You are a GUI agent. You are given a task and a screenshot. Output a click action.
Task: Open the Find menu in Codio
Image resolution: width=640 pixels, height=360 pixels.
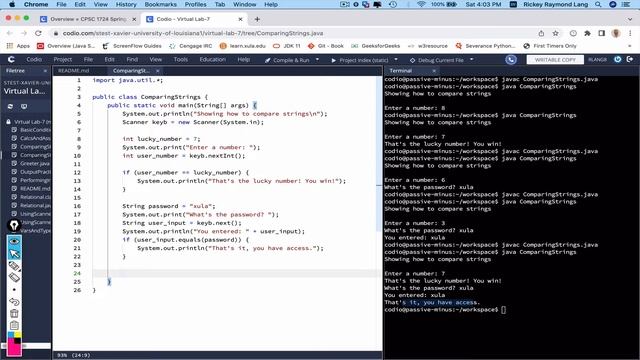(132, 60)
